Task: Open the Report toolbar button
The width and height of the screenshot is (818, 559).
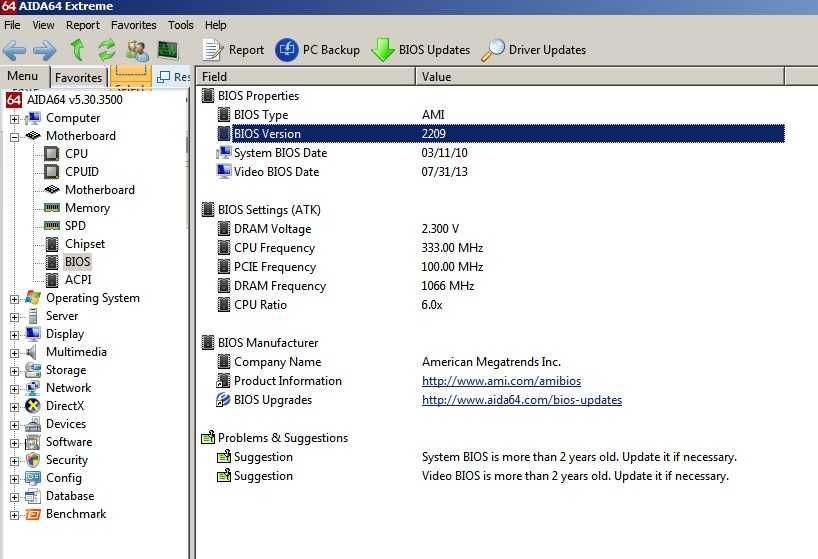Action: click(x=233, y=50)
